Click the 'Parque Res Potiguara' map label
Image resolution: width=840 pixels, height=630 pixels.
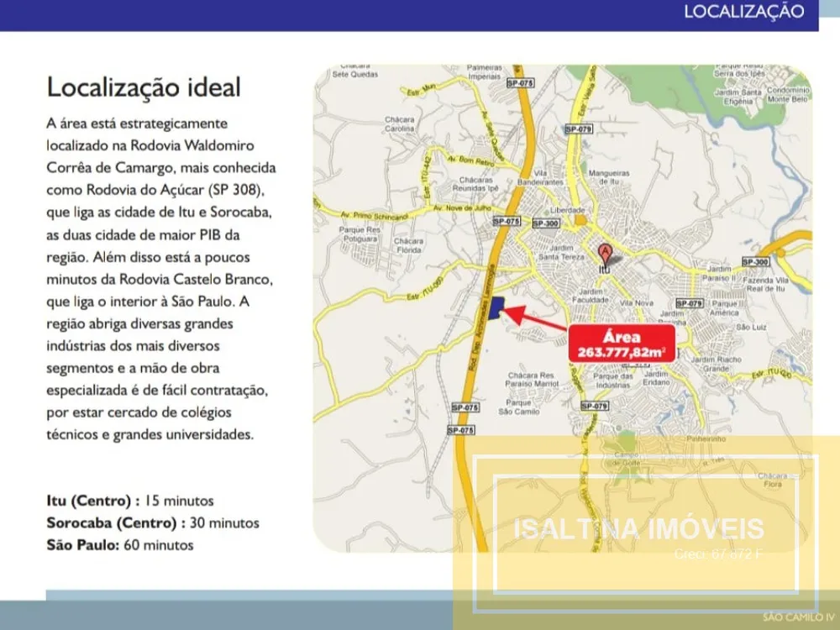point(360,234)
